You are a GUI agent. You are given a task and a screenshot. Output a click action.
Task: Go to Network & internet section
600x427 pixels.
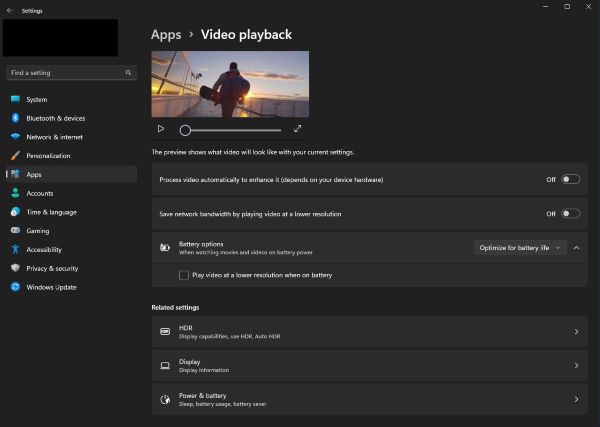[x=54, y=137]
